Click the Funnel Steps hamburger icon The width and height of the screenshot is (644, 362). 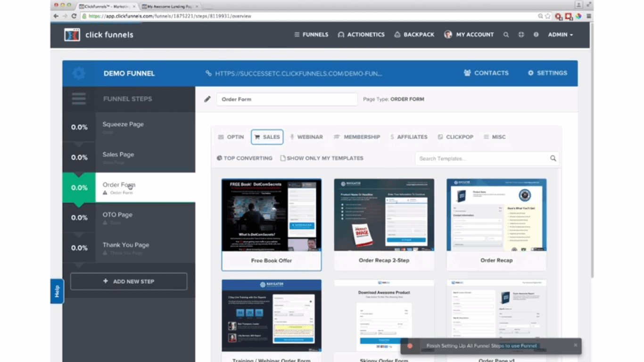click(79, 99)
